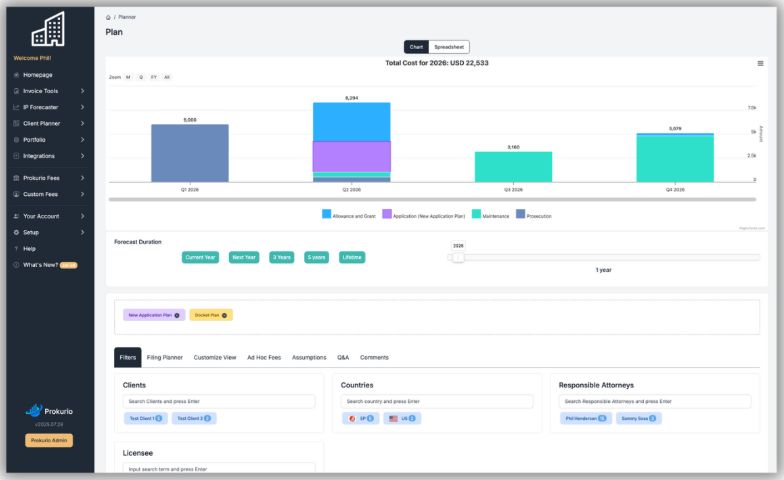Screen dimensions: 784x480
Task: Set forecast duration to 3 Years
Action: coord(282,257)
